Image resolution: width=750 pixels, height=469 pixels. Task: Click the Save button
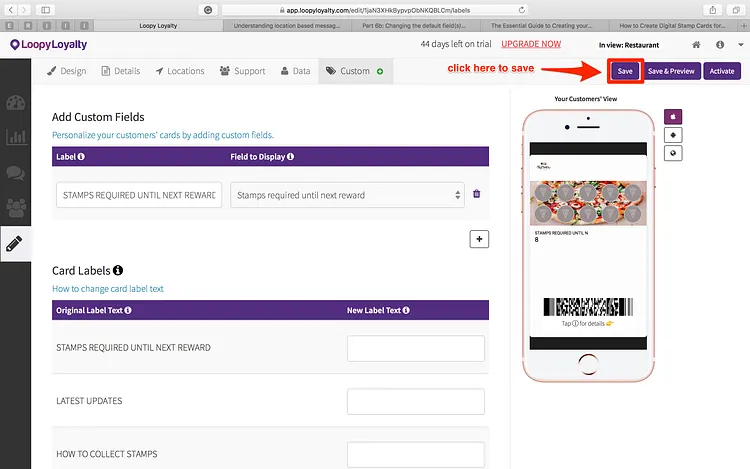point(625,71)
